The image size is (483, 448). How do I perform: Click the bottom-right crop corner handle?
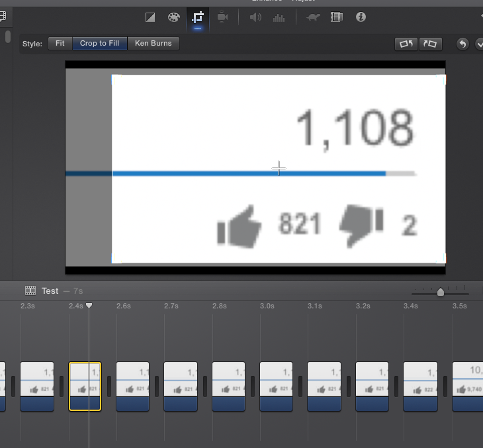(x=441, y=259)
